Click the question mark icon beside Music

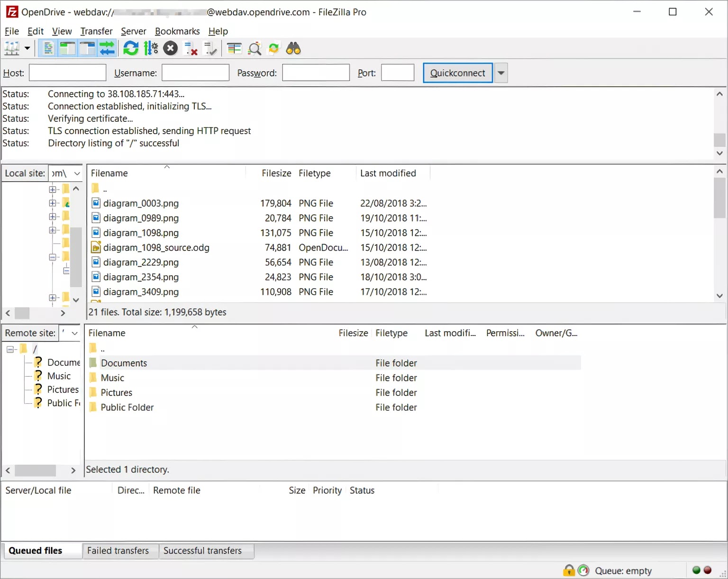pyautogui.click(x=38, y=376)
